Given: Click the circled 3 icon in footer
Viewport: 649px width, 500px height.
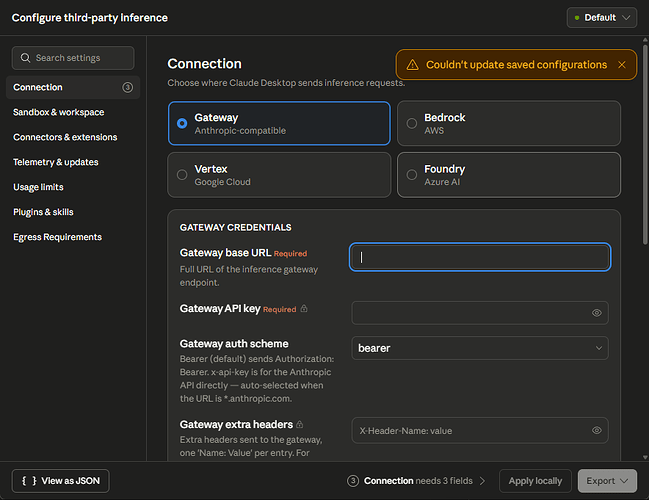Looking at the screenshot, I should [x=353, y=481].
